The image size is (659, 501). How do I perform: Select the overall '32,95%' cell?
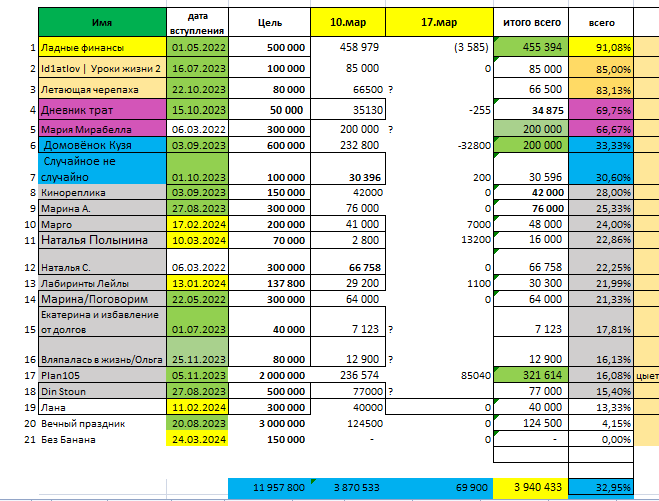[601, 488]
